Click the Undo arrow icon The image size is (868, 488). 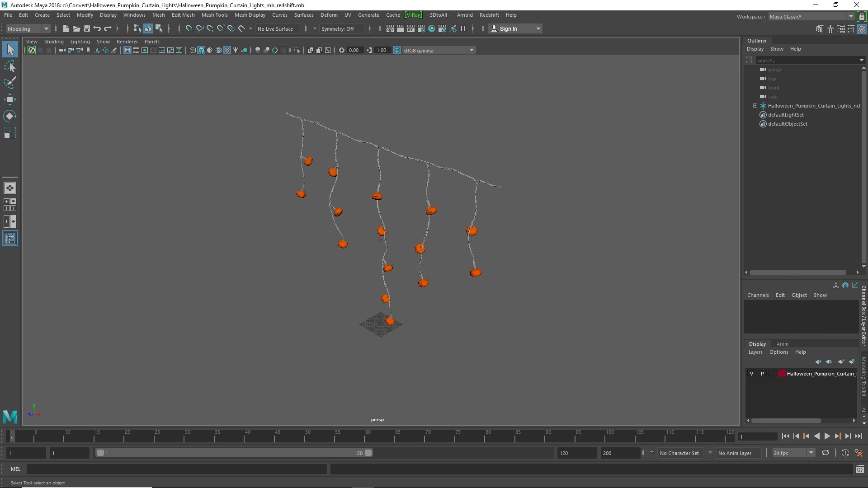97,28
